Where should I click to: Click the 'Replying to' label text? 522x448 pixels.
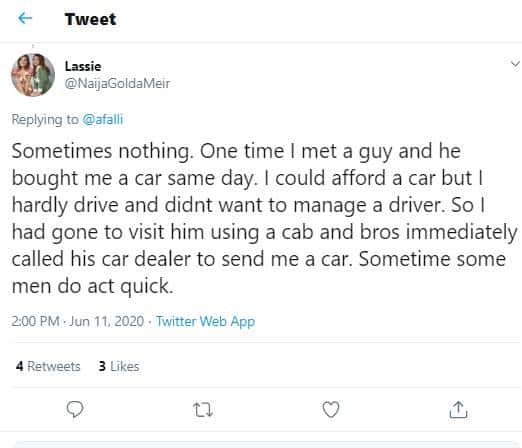(x=45, y=119)
